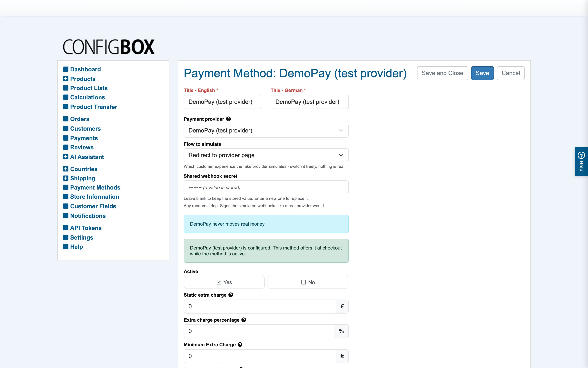
Task: Open the Customer Fields link
Action: 93,206
